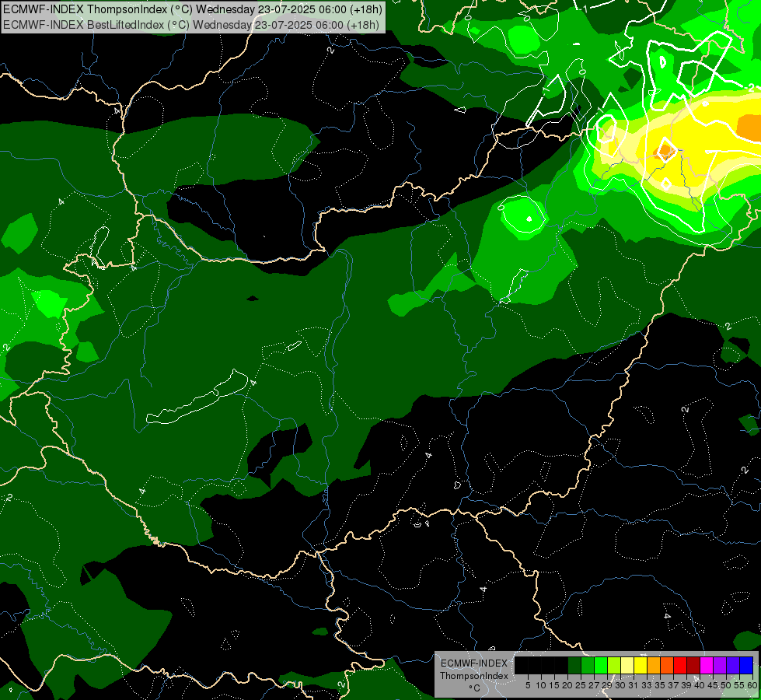
Task: Click the ThompsonIndex title line at top
Action: (193, 9)
